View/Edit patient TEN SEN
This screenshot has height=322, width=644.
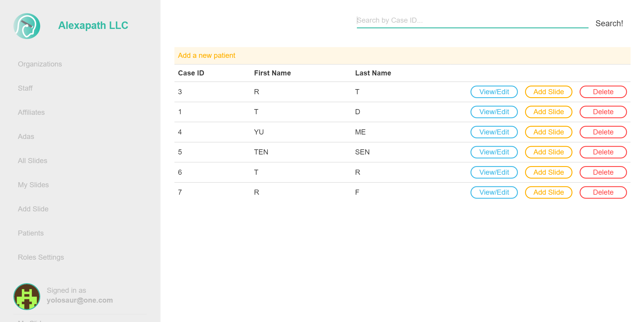tap(494, 152)
